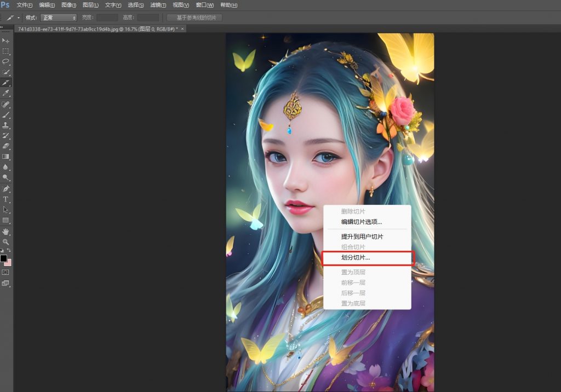The image size is (561, 392).
Task: Choose 置为顶层 in the context menu
Action: pos(367,272)
